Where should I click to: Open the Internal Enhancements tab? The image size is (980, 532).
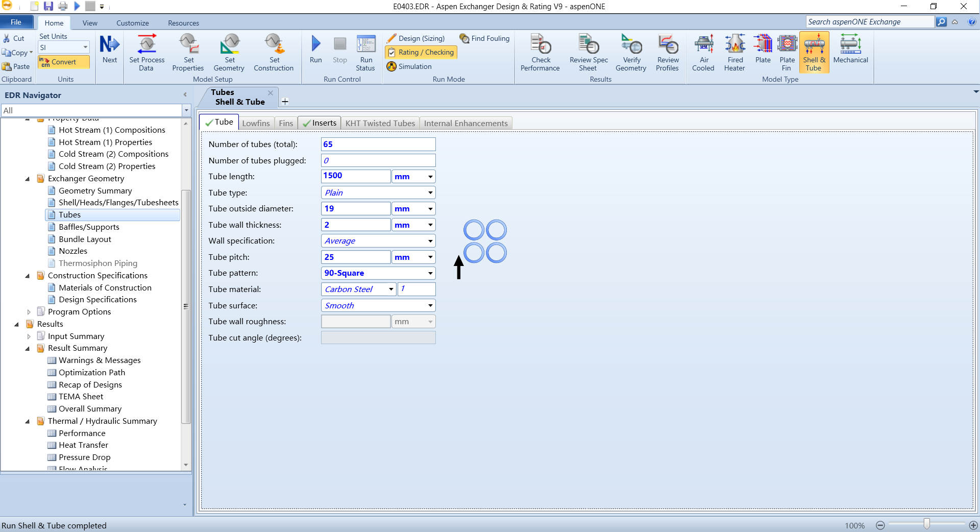tap(466, 123)
